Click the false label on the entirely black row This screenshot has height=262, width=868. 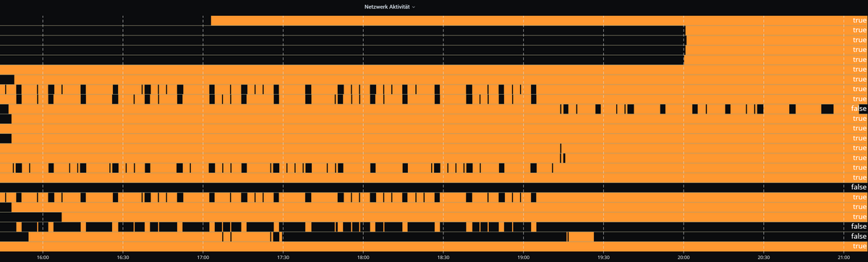[859, 187]
